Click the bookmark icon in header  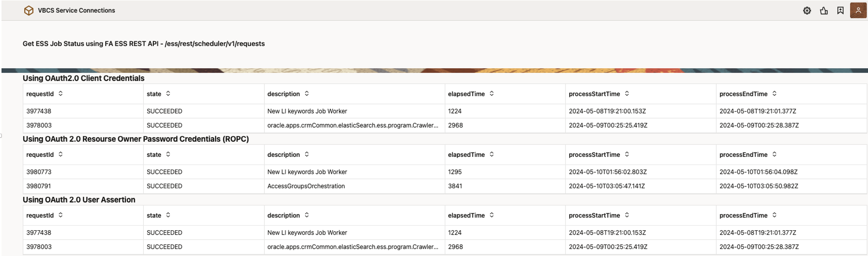(840, 10)
